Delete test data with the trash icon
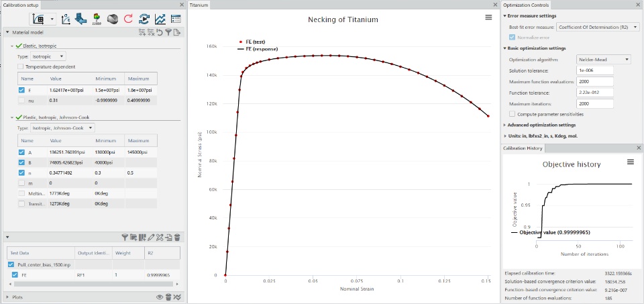The width and height of the screenshot is (644, 304). pyautogui.click(x=177, y=237)
